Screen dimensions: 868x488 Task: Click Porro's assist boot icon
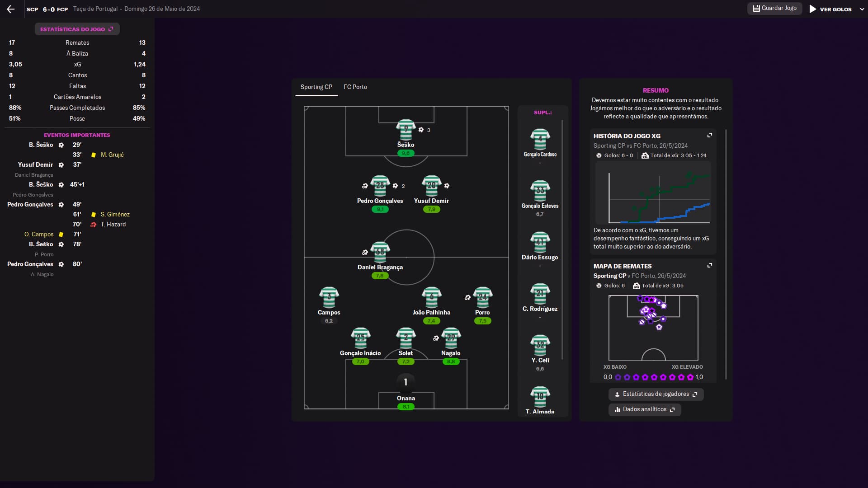467,297
